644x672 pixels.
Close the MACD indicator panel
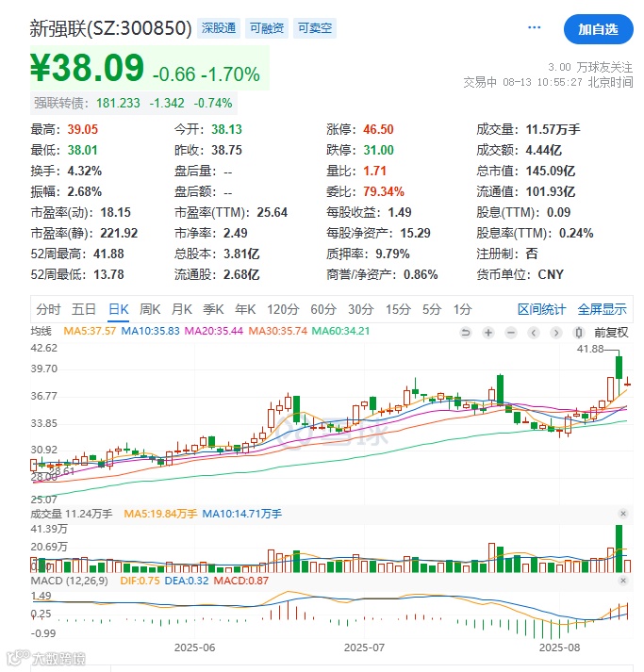point(623,581)
